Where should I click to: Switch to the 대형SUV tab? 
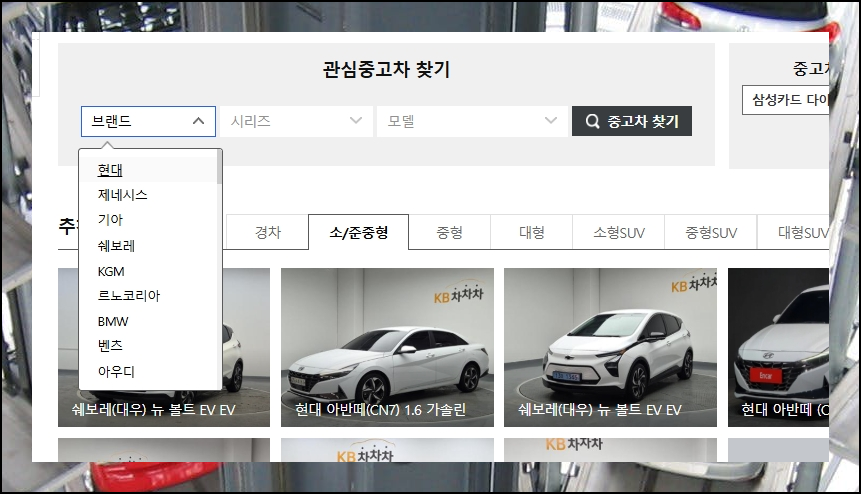tap(793, 232)
